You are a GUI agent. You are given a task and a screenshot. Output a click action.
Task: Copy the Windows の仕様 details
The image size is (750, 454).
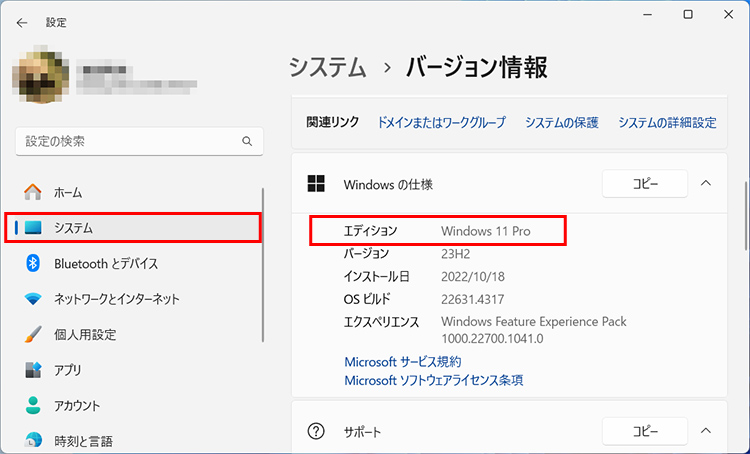coord(644,184)
